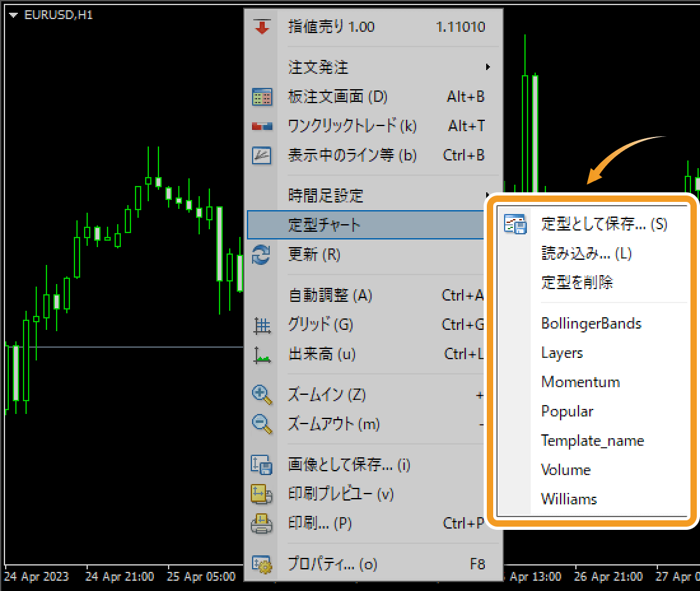700x591 pixels.
Task: Select 画像として保存... (i) entry
Action: pyautogui.click(x=366, y=464)
